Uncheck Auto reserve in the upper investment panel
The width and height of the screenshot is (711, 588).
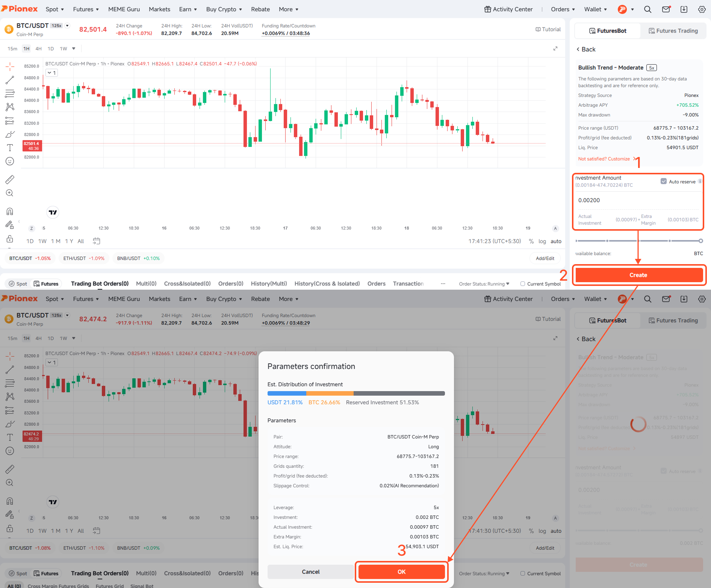pyautogui.click(x=664, y=181)
